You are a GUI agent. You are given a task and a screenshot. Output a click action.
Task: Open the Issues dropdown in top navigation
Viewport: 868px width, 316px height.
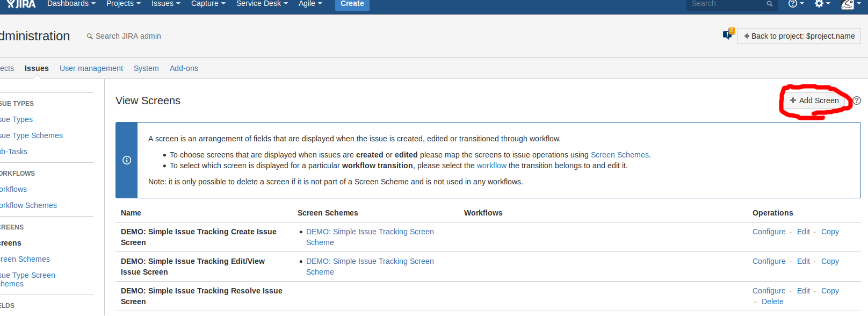(x=165, y=4)
